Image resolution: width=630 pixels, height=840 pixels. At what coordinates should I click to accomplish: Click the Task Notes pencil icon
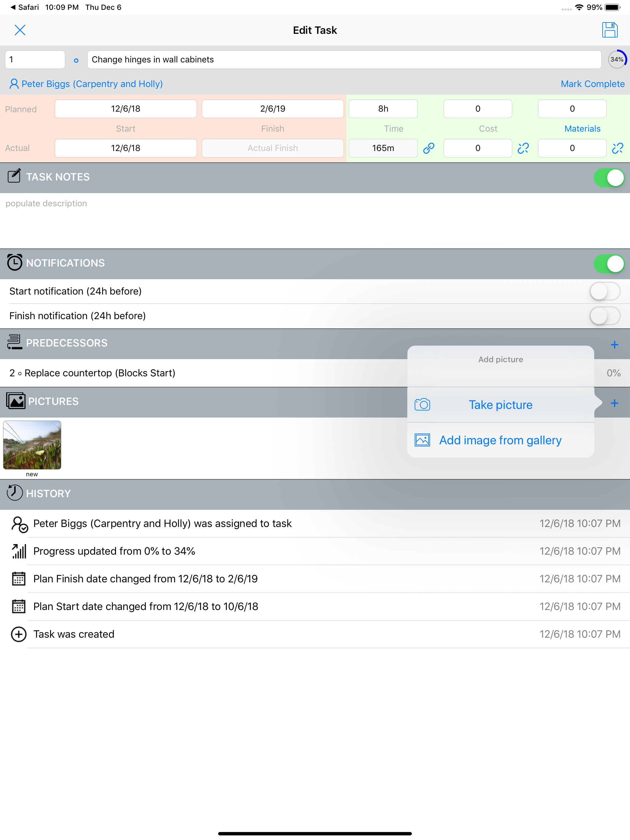(14, 176)
